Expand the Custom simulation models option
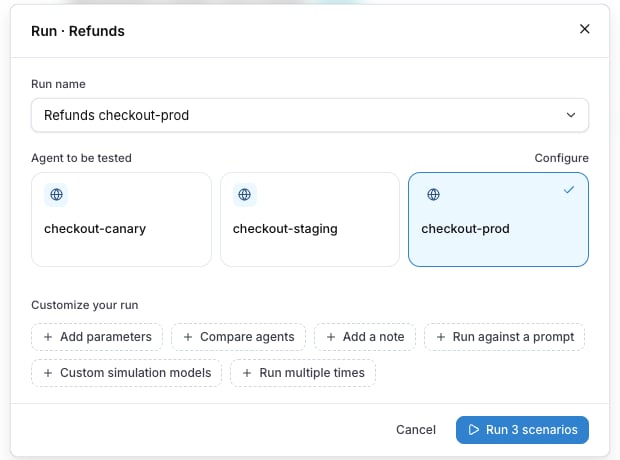Image resolution: width=620 pixels, height=460 pixels. (127, 373)
